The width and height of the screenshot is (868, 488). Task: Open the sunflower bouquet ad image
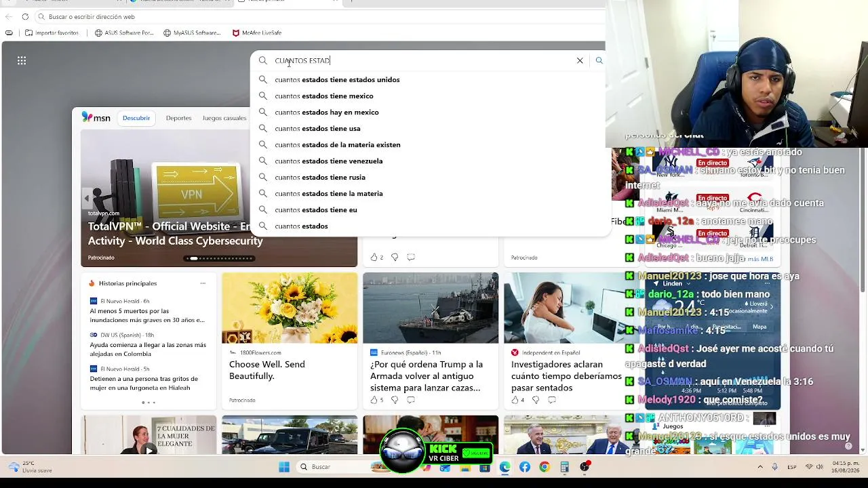(290, 308)
